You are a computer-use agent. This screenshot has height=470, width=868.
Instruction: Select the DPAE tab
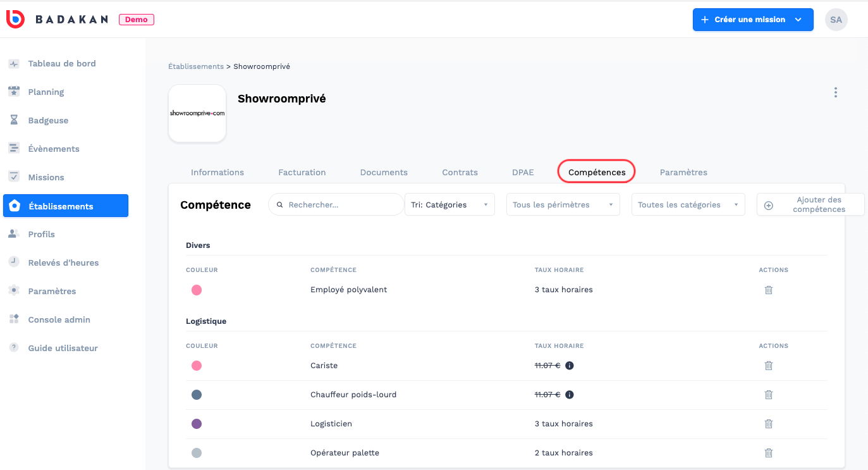pos(523,172)
